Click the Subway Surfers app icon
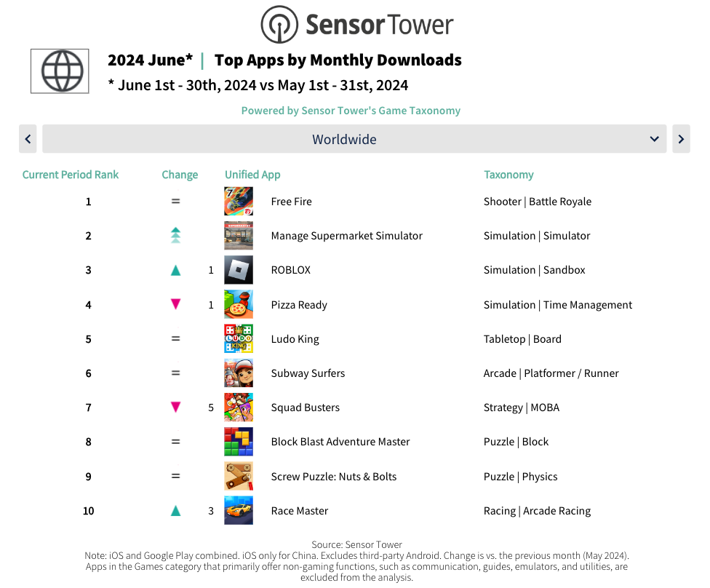Image resolution: width=710 pixels, height=588 pixels. [239, 373]
